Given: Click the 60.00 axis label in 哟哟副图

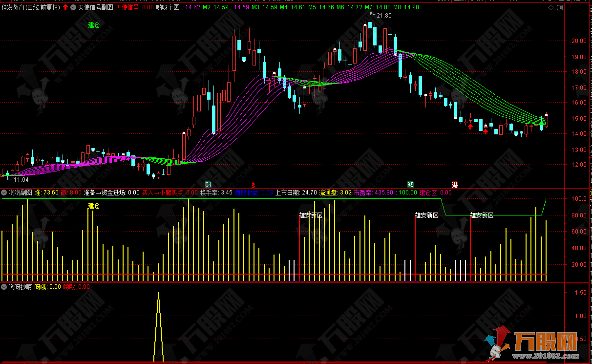Looking at the screenshot, I should click(x=579, y=232).
